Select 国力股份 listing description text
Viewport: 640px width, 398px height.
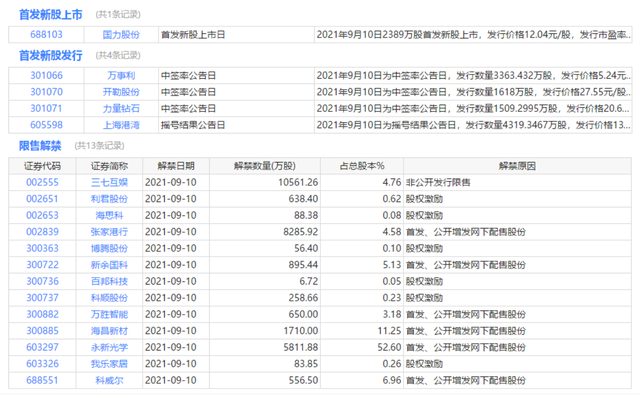point(473,35)
